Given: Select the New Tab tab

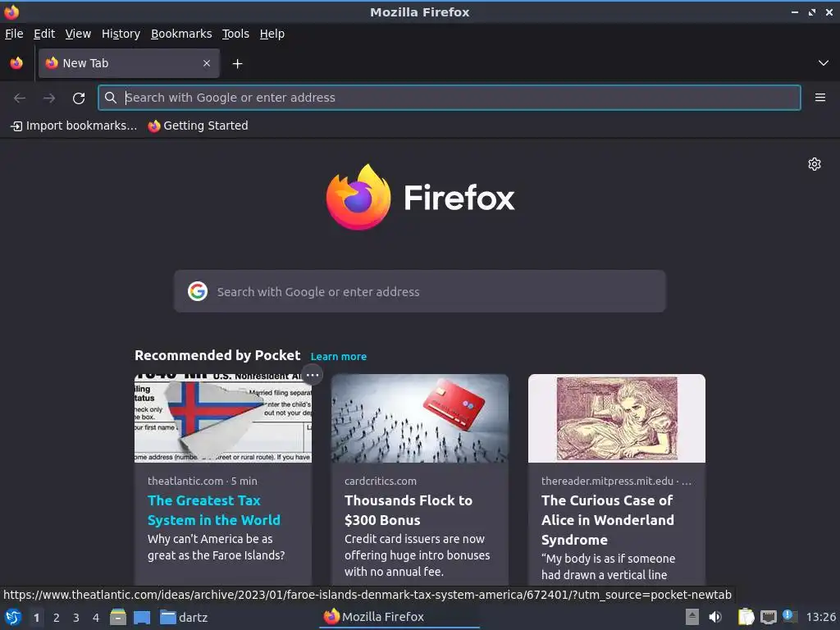Looking at the screenshot, I should pos(129,63).
